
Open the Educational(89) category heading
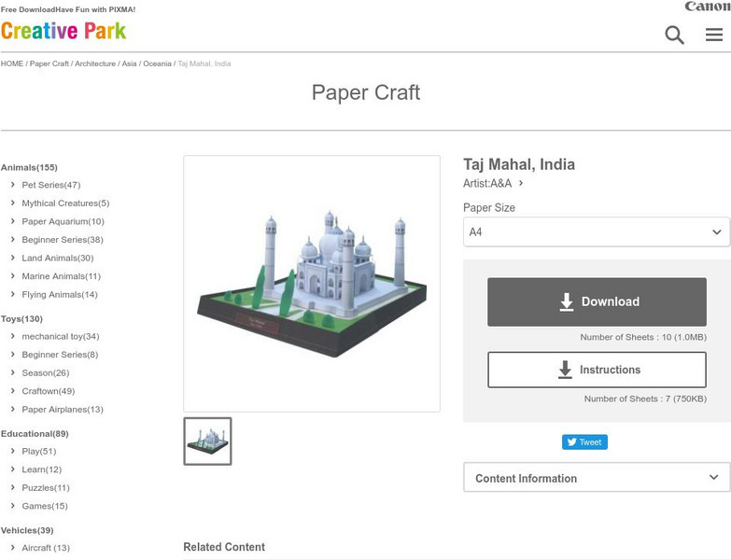point(35,434)
